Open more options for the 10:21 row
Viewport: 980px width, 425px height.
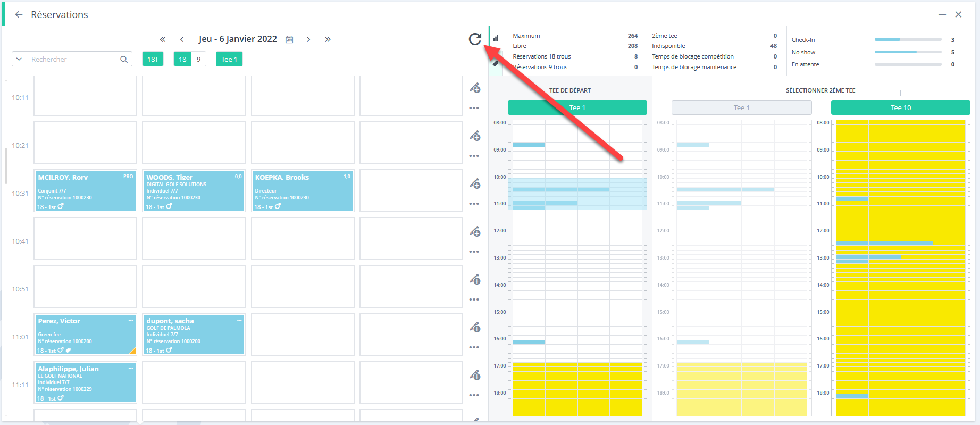pos(474,156)
